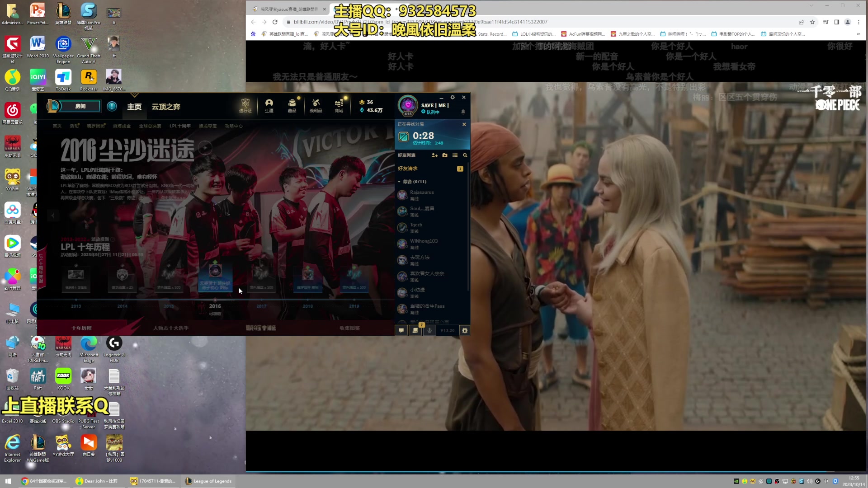Open the Wallpaper Engine desktop icon
Image resolution: width=868 pixels, height=488 pixels.
pyautogui.click(x=63, y=50)
